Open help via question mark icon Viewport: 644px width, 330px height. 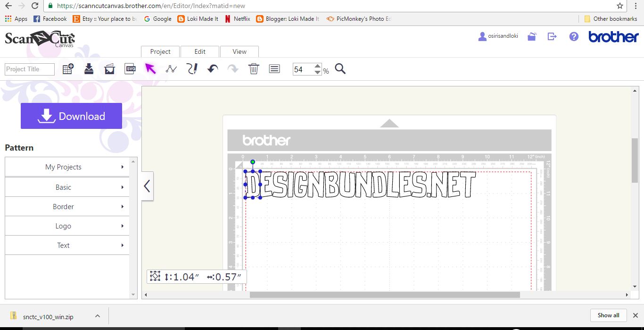click(574, 36)
